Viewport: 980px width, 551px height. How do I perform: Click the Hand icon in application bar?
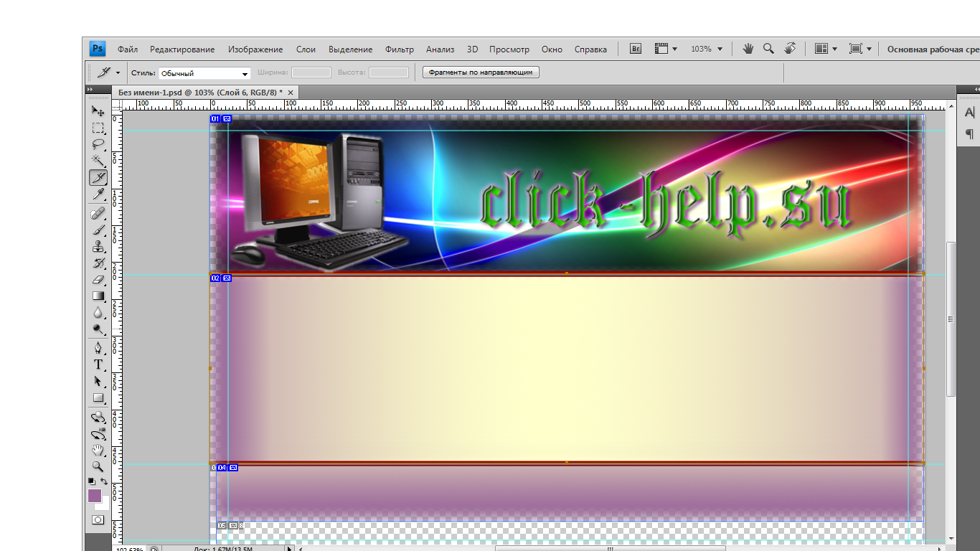748,49
